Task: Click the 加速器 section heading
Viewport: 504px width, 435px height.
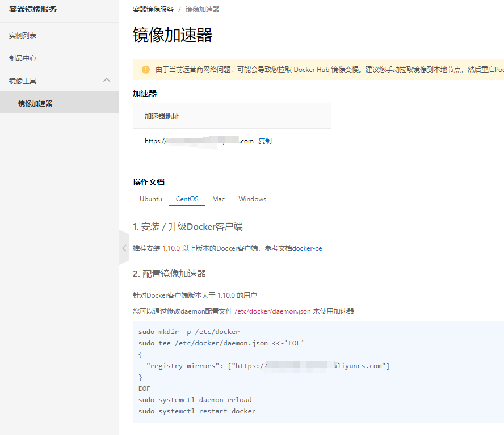Action: click(x=145, y=94)
